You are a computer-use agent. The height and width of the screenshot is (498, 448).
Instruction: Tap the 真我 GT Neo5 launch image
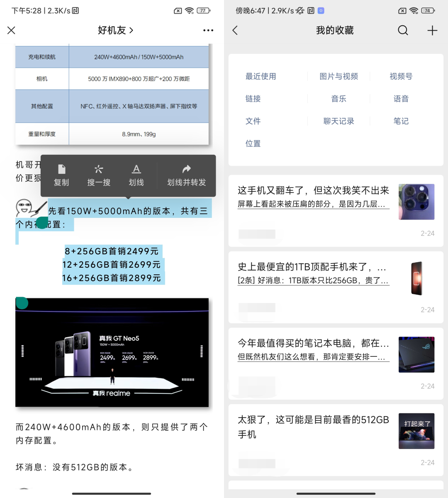(112, 352)
